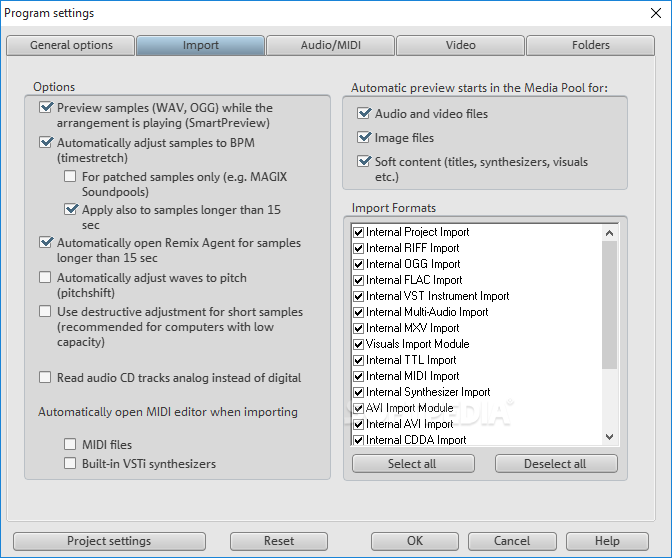This screenshot has height=558, width=672.
Task: Uncheck Internal VST Instrument Import
Action: click(358, 296)
